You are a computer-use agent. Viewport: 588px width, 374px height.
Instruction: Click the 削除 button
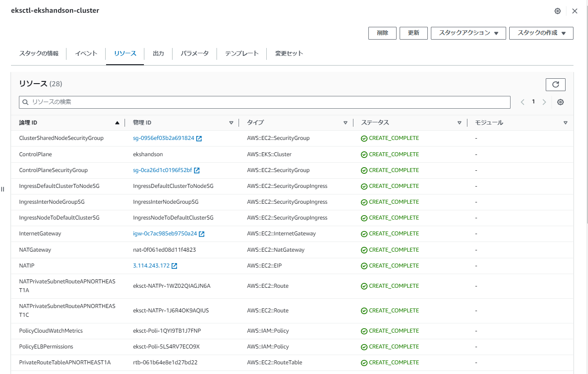point(382,33)
